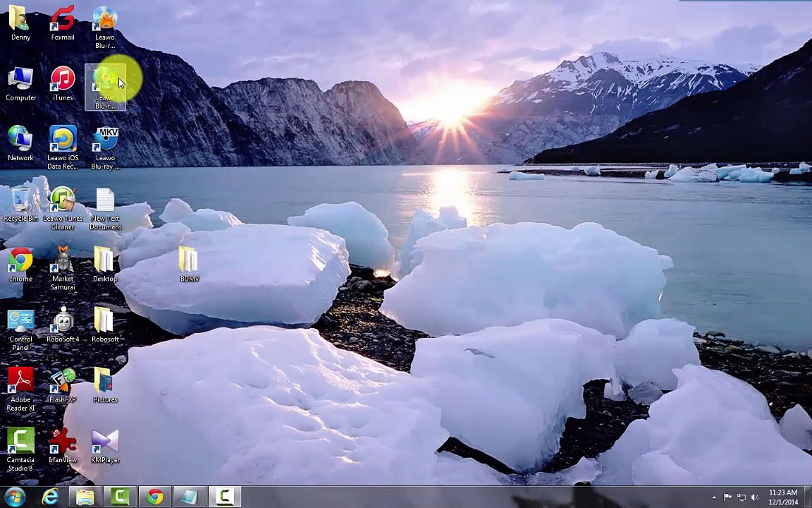
Task: Select the FlashFXP desktop shortcut
Action: pos(63,386)
